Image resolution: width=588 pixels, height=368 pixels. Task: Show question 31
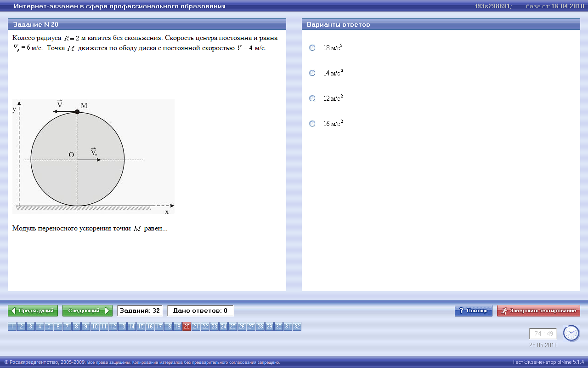pyautogui.click(x=288, y=327)
